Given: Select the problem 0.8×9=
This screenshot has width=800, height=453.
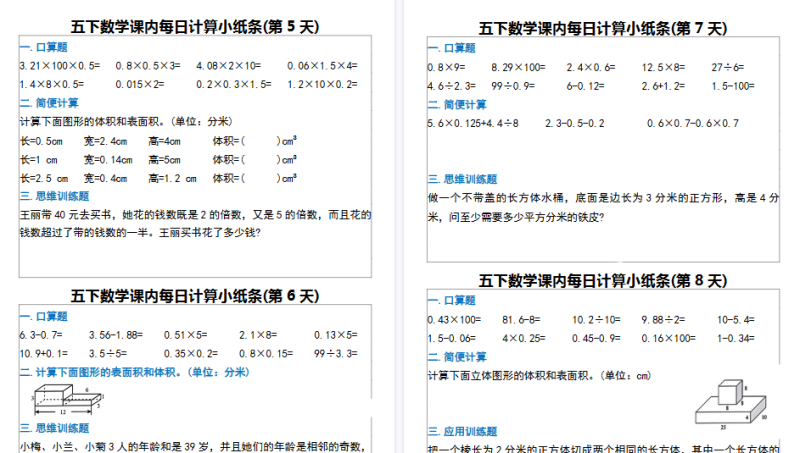Looking at the screenshot, I should tap(447, 67).
